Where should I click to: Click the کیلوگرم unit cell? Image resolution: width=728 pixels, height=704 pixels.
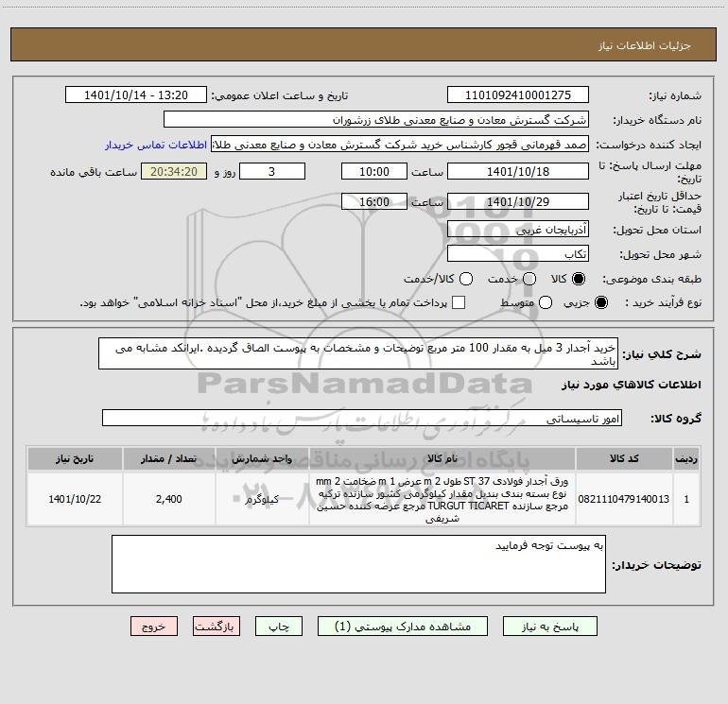[262, 499]
